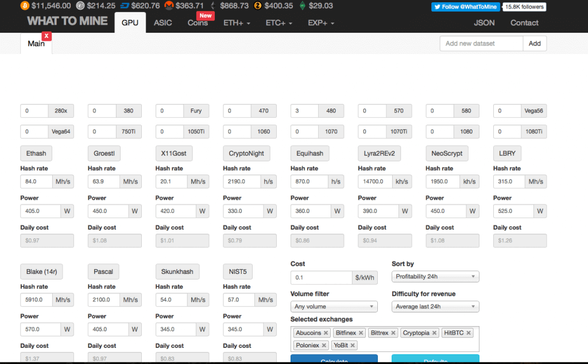Open the Coins tab

[198, 23]
